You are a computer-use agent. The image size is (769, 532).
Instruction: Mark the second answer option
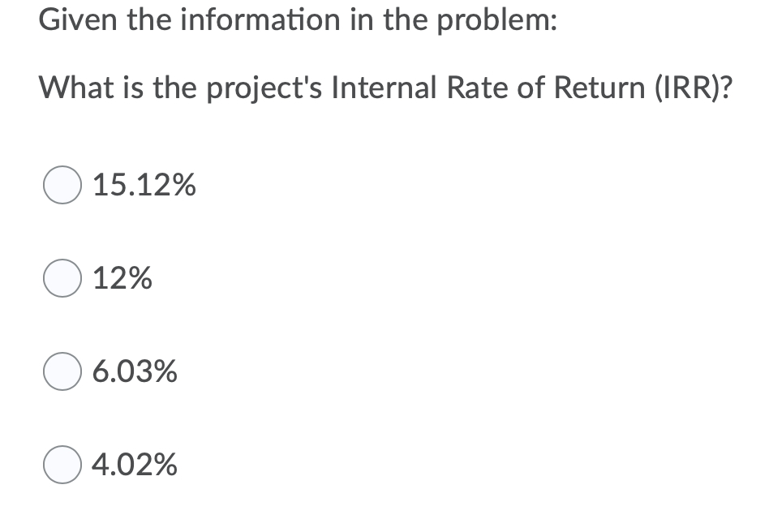pyautogui.click(x=62, y=279)
